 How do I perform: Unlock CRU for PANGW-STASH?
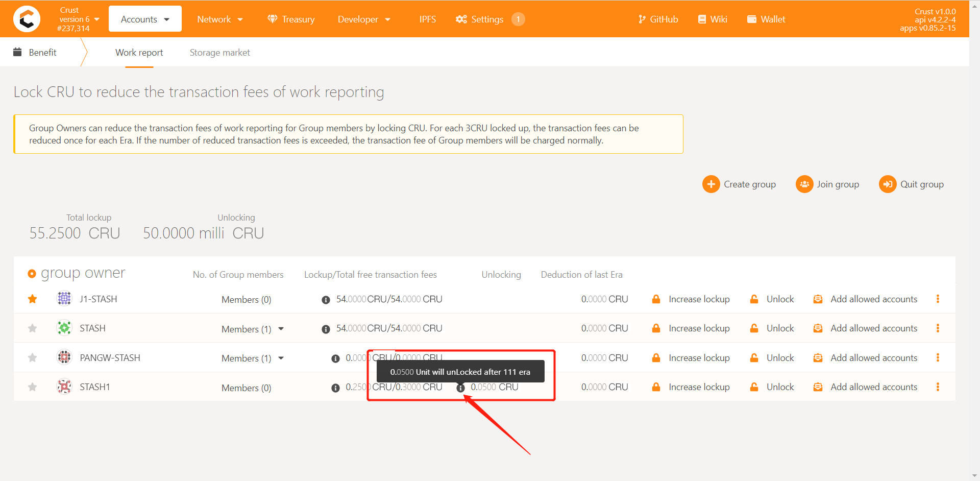coord(772,357)
